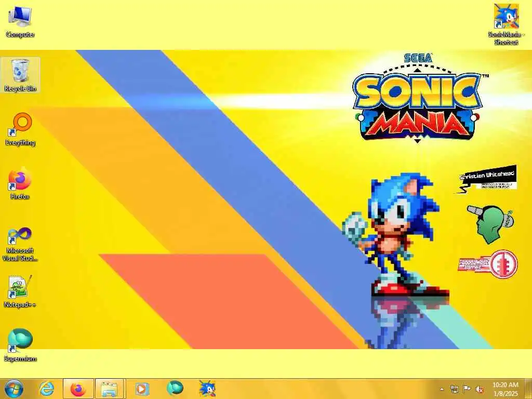Launch Supermium from the taskbar

click(x=175, y=389)
